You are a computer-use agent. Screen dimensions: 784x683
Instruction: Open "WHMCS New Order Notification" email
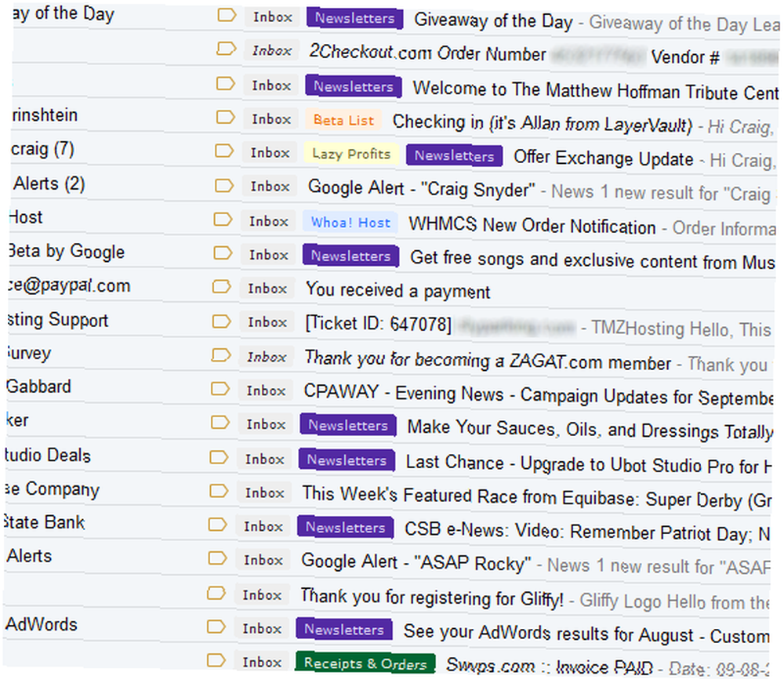532,226
